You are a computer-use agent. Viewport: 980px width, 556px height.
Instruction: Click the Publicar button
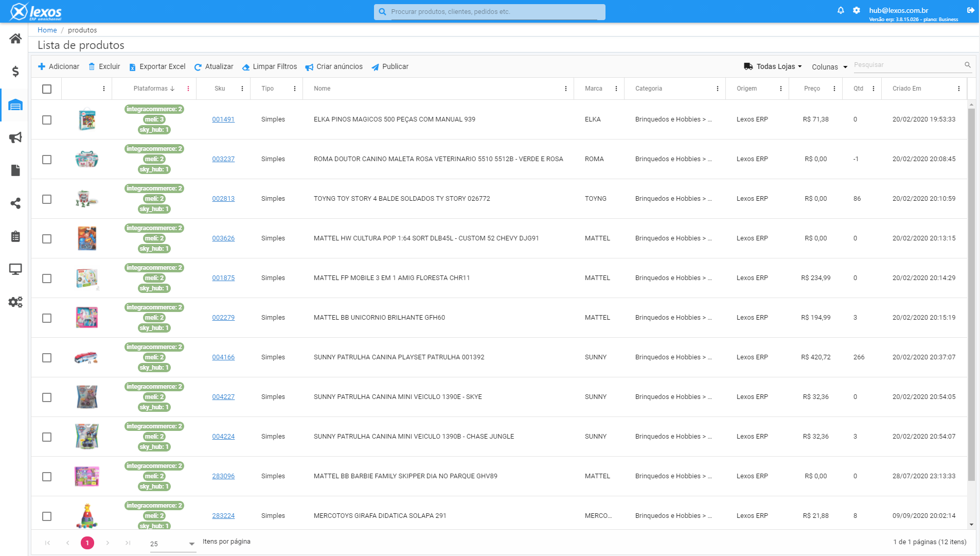point(390,66)
